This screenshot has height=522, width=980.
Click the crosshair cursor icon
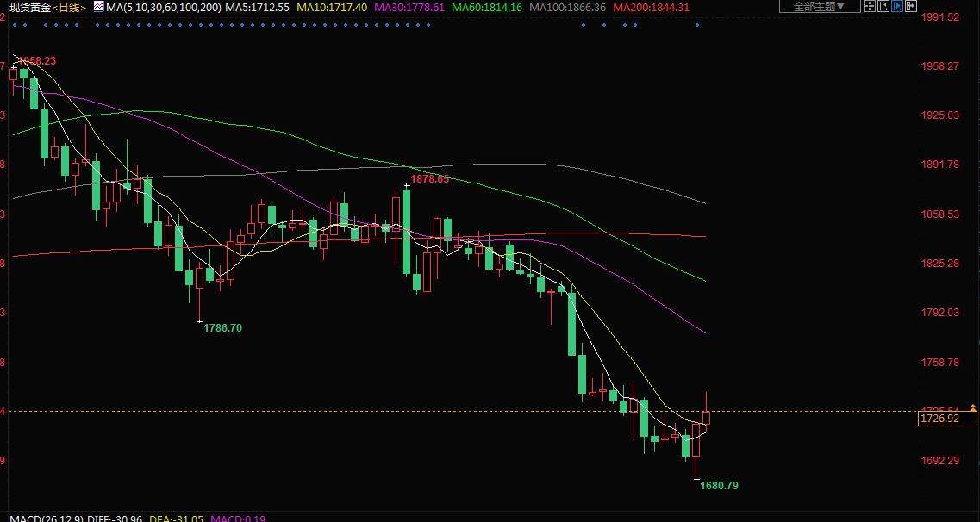[x=869, y=6]
